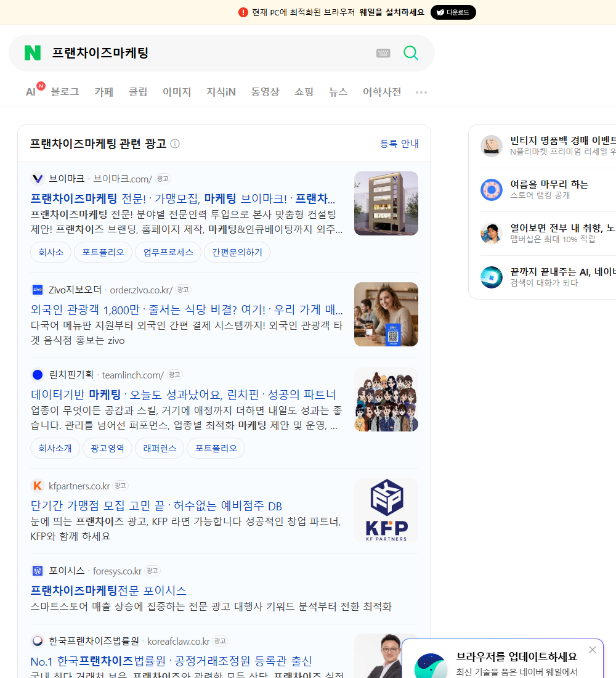Switch to the 지식iN tab
Viewport: 616px width, 678px height.
221,92
